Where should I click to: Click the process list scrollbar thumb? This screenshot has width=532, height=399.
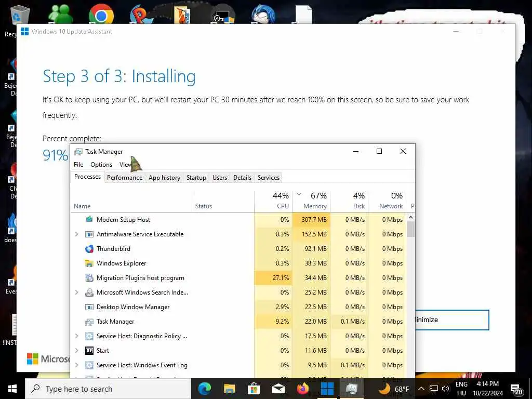[410, 229]
